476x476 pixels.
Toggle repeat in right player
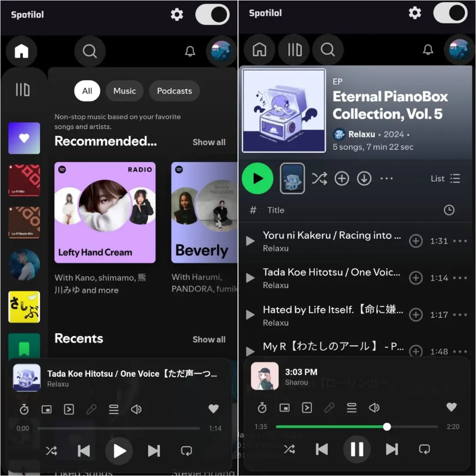(x=424, y=449)
